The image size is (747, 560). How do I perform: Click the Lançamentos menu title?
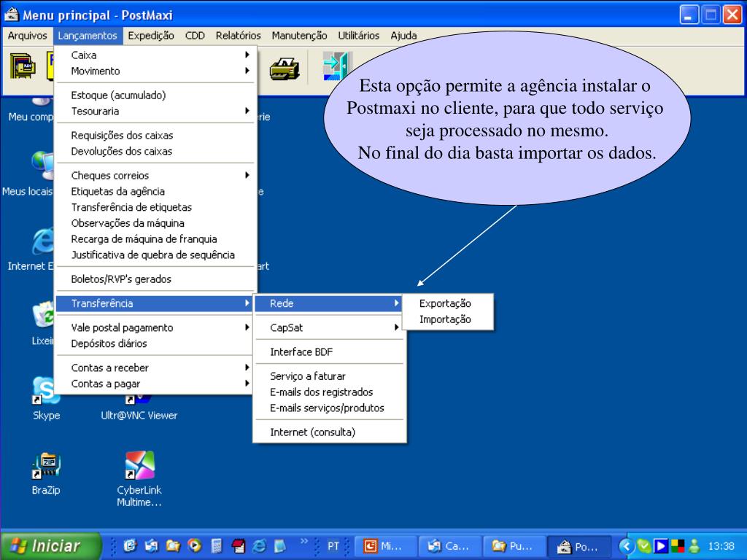pos(88,36)
